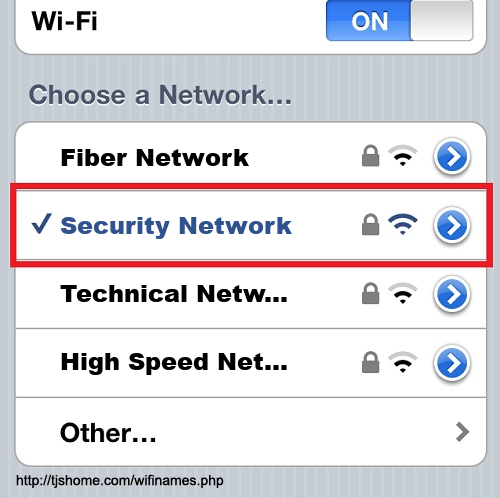
Task: Click the checkmark beside Security Network
Action: coord(42,223)
